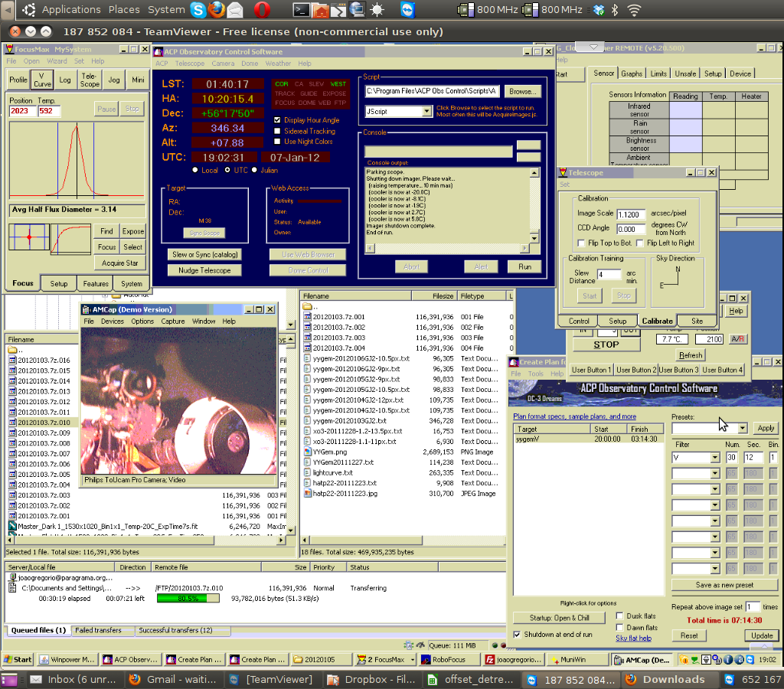Screen dimensions: 784x689
Task: Click the 80.5% file transfer progress bar
Action: click(188, 599)
